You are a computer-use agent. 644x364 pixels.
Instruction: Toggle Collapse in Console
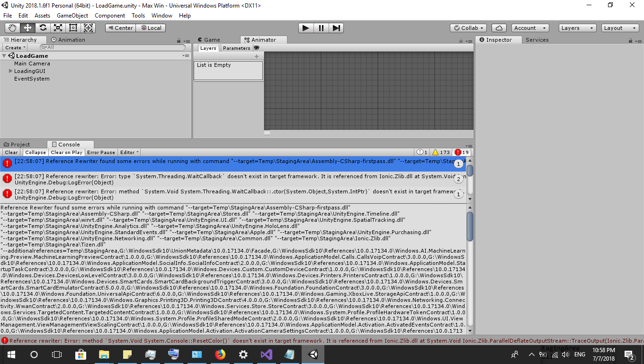36,152
